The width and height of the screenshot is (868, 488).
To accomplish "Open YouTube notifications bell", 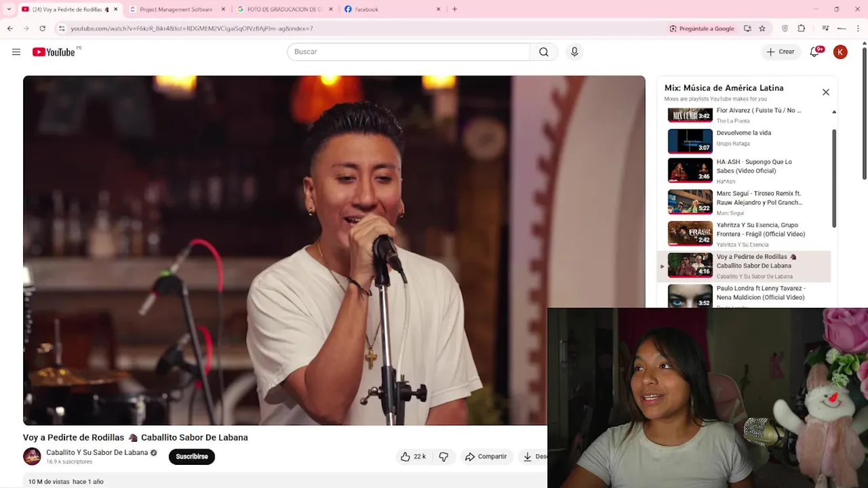I will (815, 52).
